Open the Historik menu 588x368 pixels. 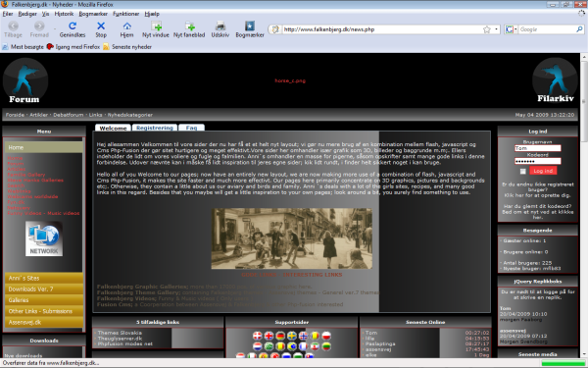pos(64,14)
